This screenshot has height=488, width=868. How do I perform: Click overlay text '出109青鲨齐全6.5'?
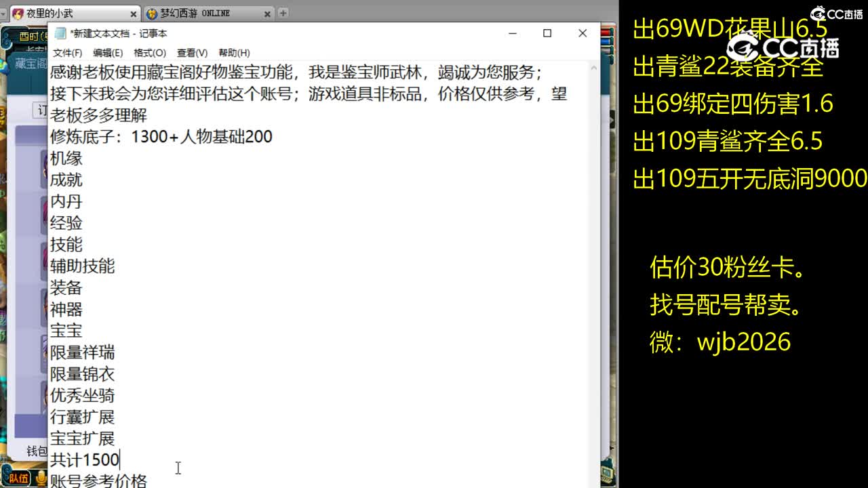point(728,141)
